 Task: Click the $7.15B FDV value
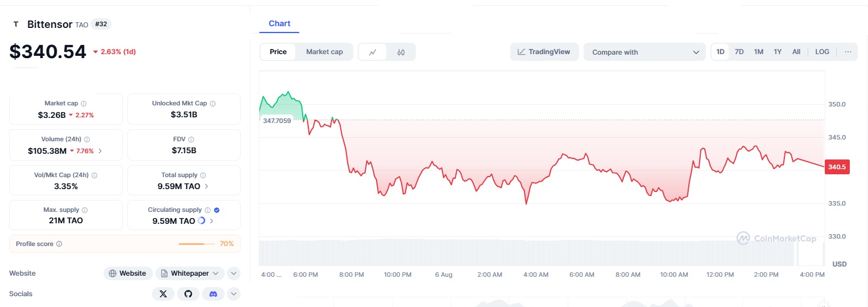point(184,151)
